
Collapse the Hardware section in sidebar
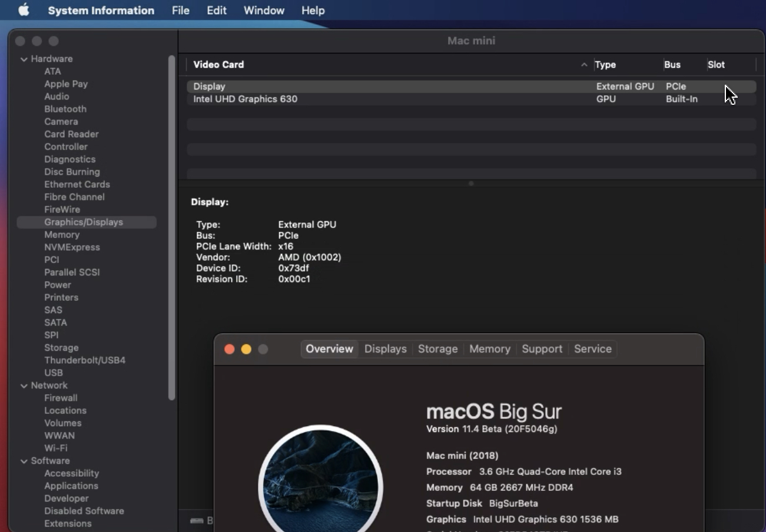(24, 59)
